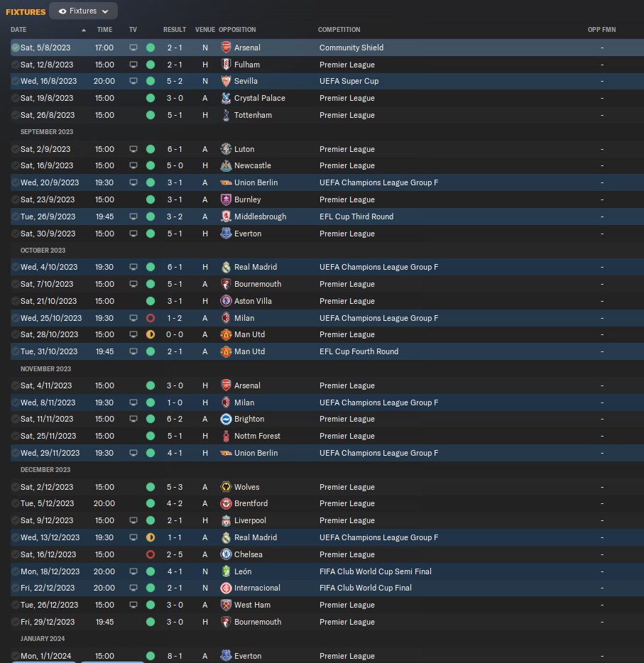Image resolution: width=644 pixels, height=663 pixels.
Task: Collapse the JANUARY 2024 month group
Action: coord(43,638)
